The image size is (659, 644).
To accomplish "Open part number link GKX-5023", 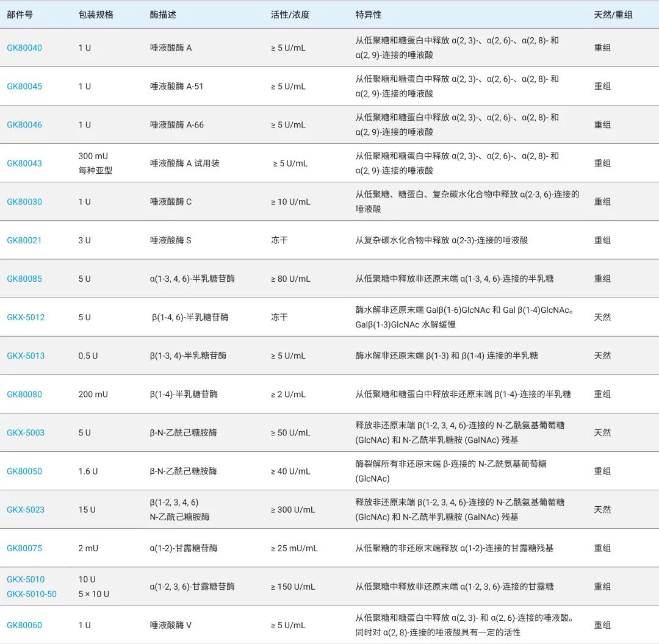I will coord(26,510).
